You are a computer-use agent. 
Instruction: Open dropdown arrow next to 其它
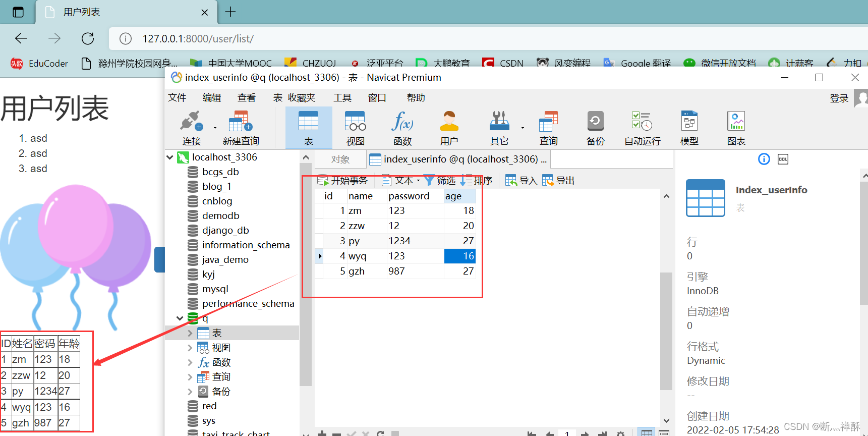coord(523,128)
